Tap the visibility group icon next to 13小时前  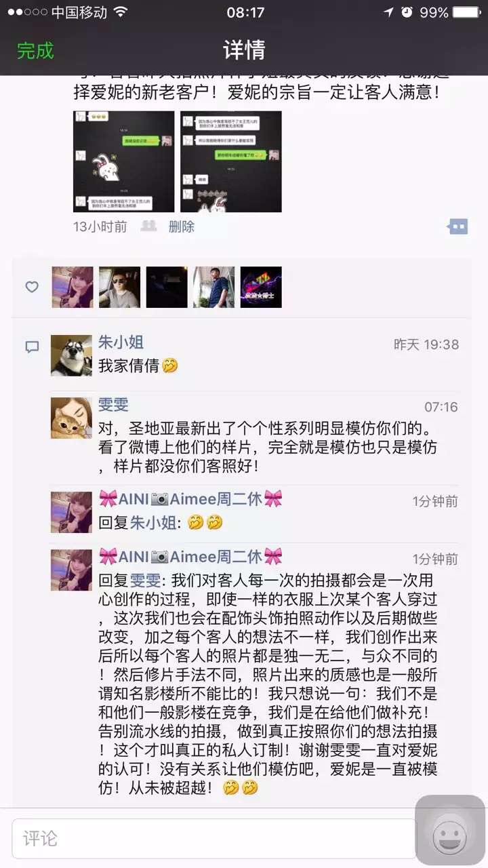pyautogui.click(x=148, y=226)
